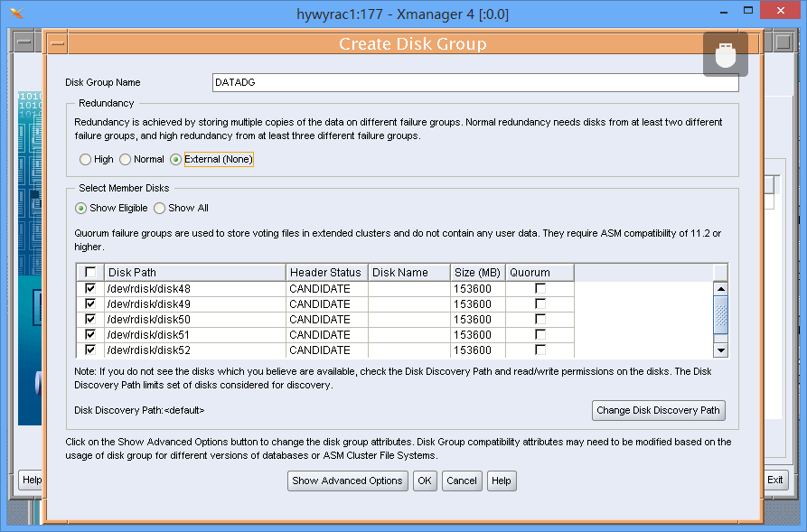807x532 pixels.
Task: Click the Xmanager app icon in title bar
Action: (16, 14)
